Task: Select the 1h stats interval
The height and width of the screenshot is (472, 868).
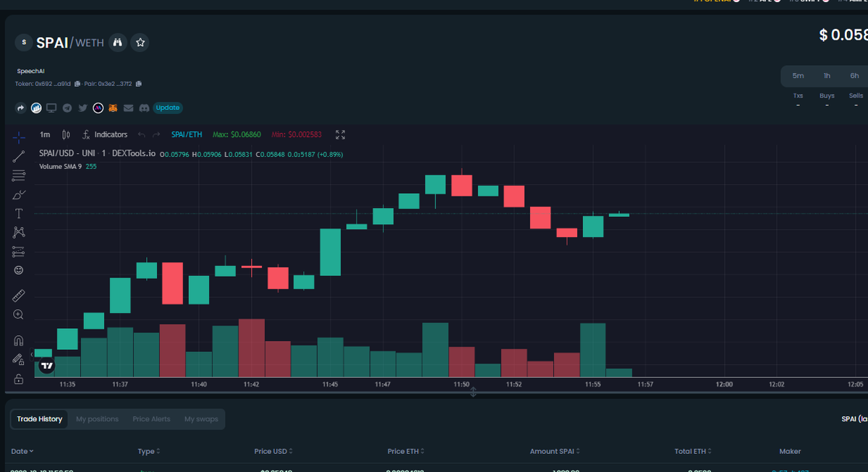Action: pos(826,76)
